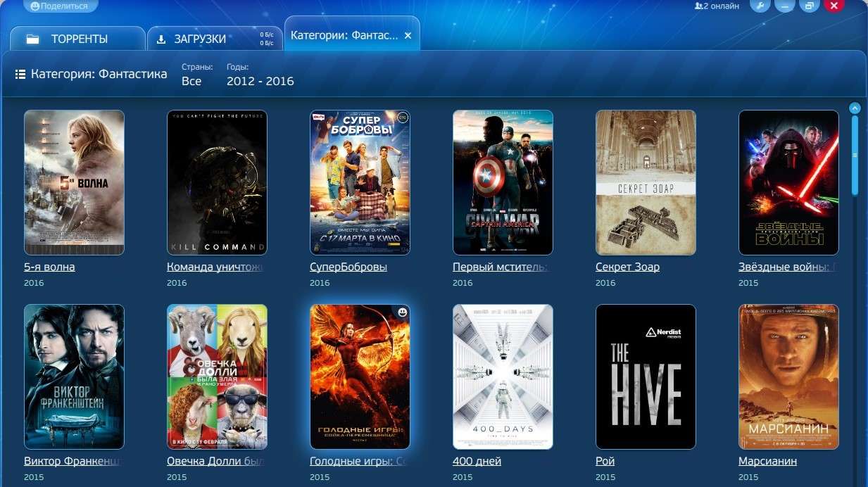Close the Категории: Фантастика tab
868x487 pixels.
click(408, 35)
